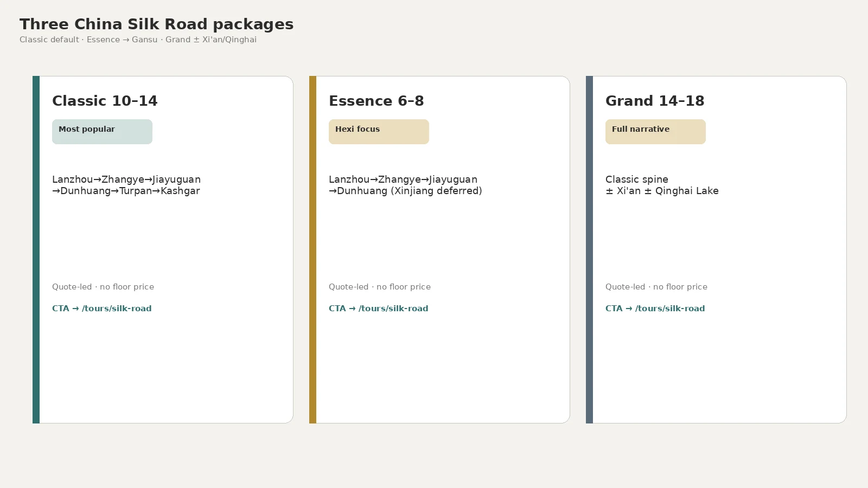The width and height of the screenshot is (868, 488).
Task: Select the 'Full narrative' badge
Action: 655,132
